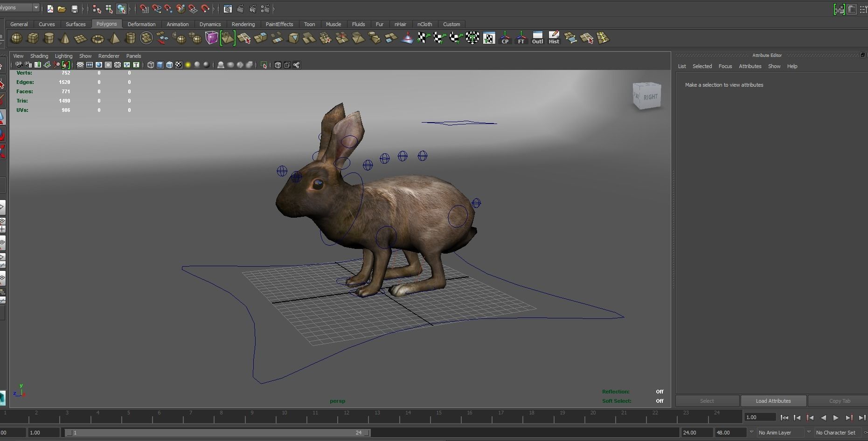Create a polygon pipe from shelf
The height and width of the screenshot is (441, 868).
[131, 38]
